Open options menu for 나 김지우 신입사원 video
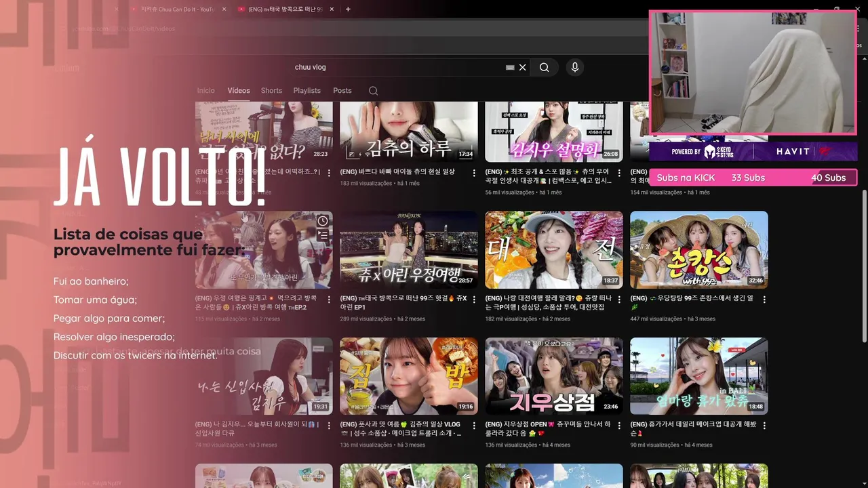Image resolution: width=868 pixels, height=488 pixels. tap(329, 426)
